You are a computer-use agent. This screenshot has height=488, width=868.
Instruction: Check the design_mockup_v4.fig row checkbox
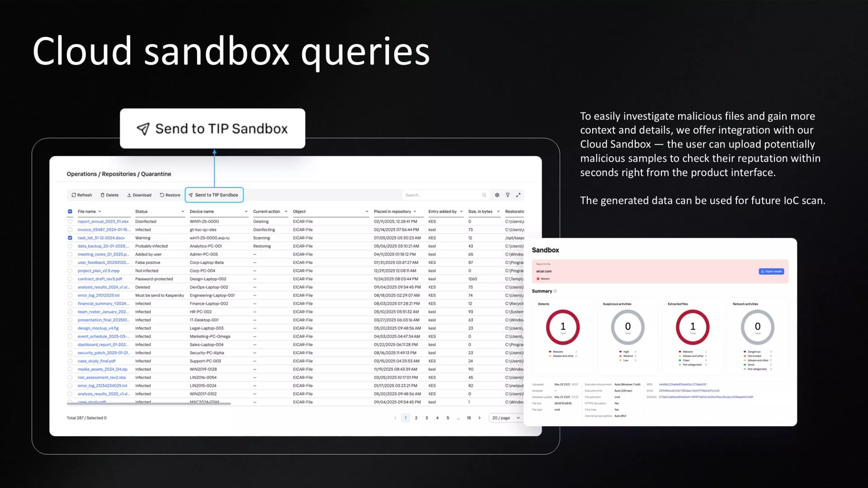coord(70,328)
